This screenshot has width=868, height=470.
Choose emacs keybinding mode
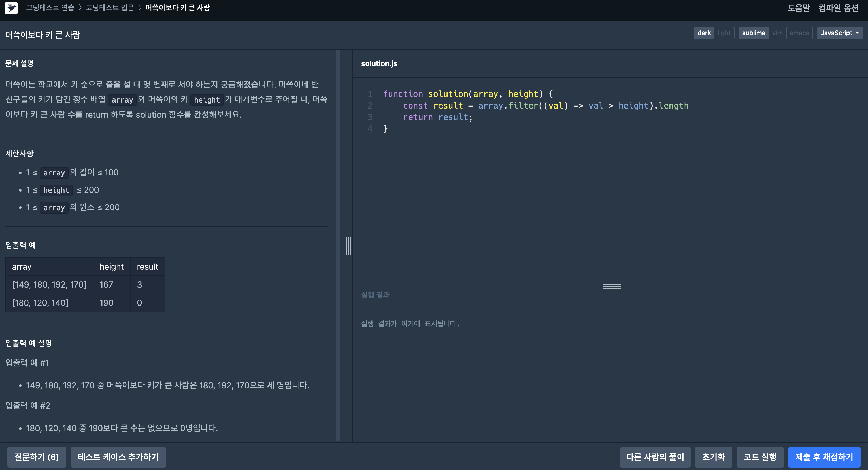point(799,33)
